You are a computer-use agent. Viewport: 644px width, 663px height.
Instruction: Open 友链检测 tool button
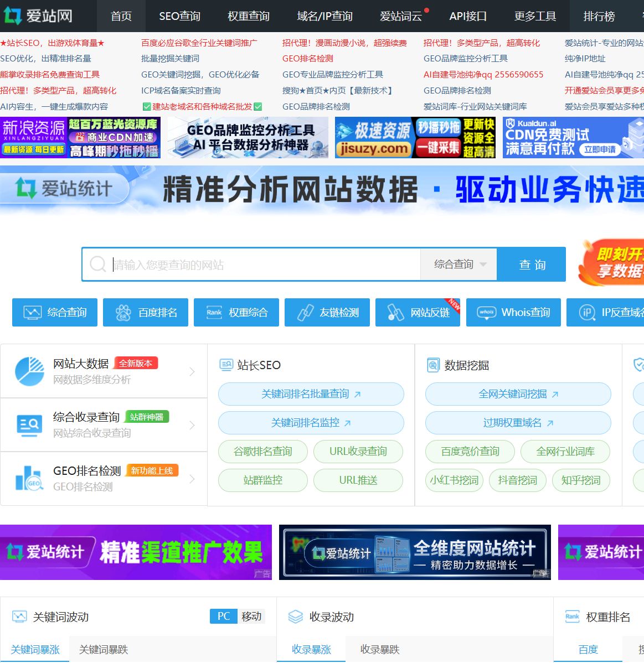(x=327, y=313)
